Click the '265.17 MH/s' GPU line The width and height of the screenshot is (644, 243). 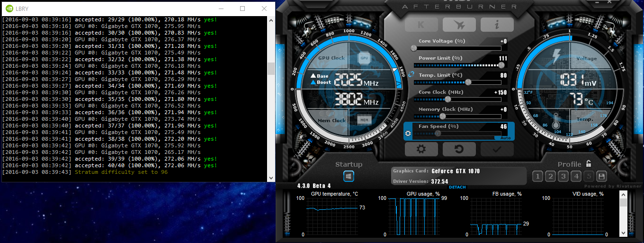click(x=101, y=152)
